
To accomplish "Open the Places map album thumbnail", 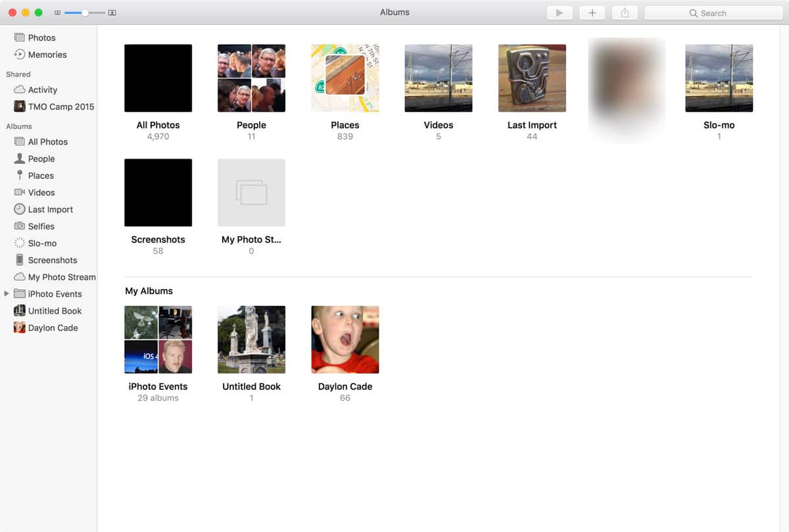I will pyautogui.click(x=345, y=78).
